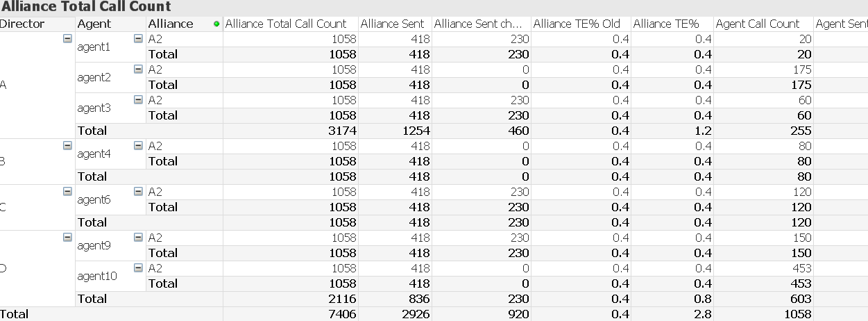868x321 pixels.
Task: Collapse the Director D group
Action: pos(67,238)
